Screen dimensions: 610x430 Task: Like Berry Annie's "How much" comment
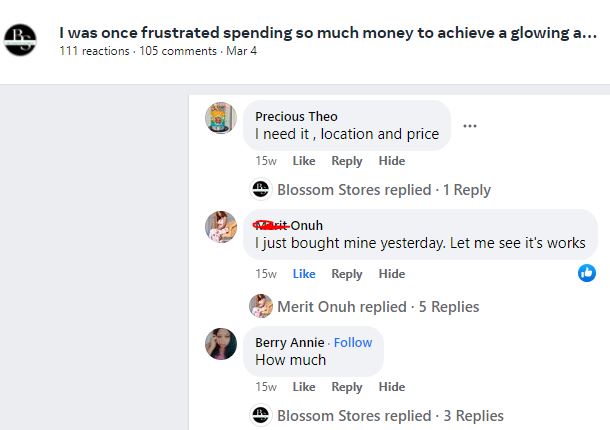pos(304,387)
